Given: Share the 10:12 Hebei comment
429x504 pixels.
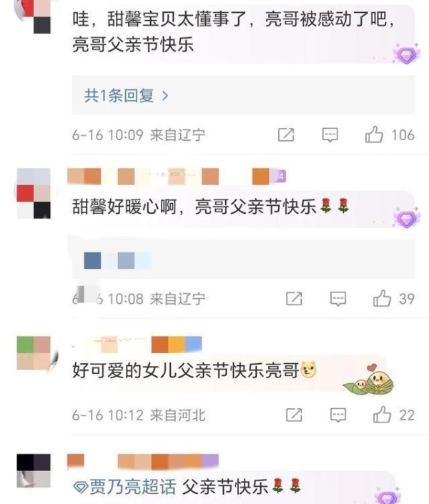Looking at the screenshot, I should tap(294, 415).
